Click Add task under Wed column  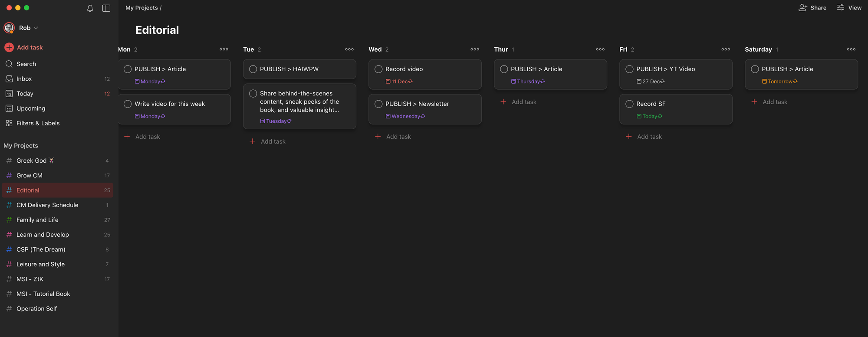[393, 137]
